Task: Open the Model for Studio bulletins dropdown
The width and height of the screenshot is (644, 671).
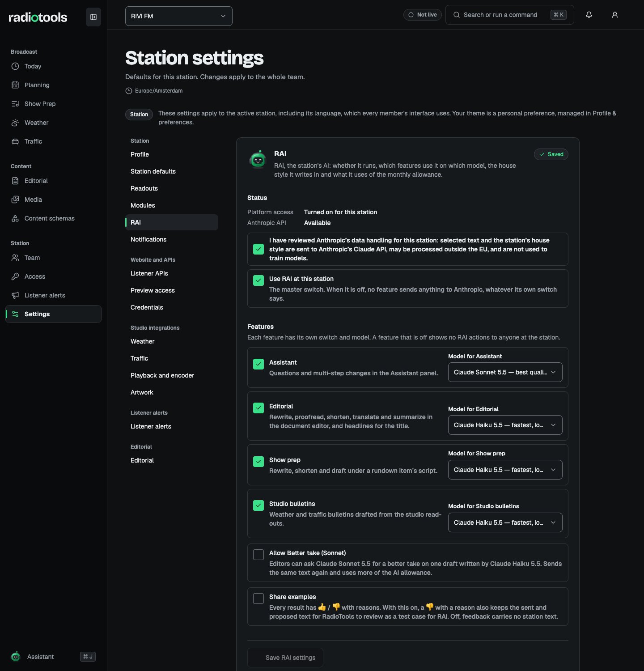Action: coord(505,522)
